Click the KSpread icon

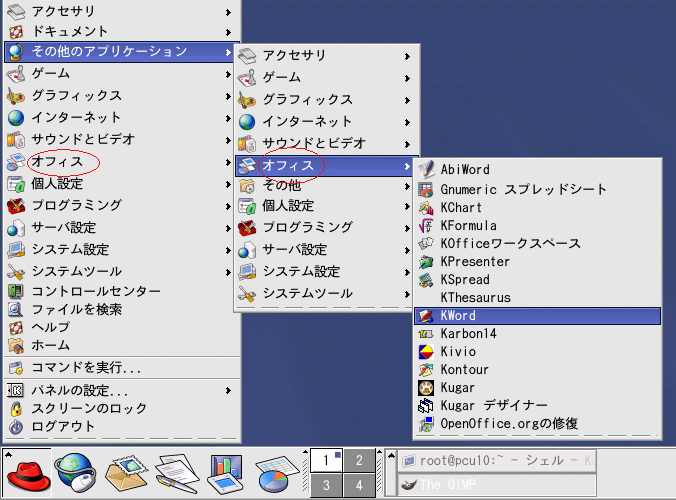pyautogui.click(x=426, y=280)
